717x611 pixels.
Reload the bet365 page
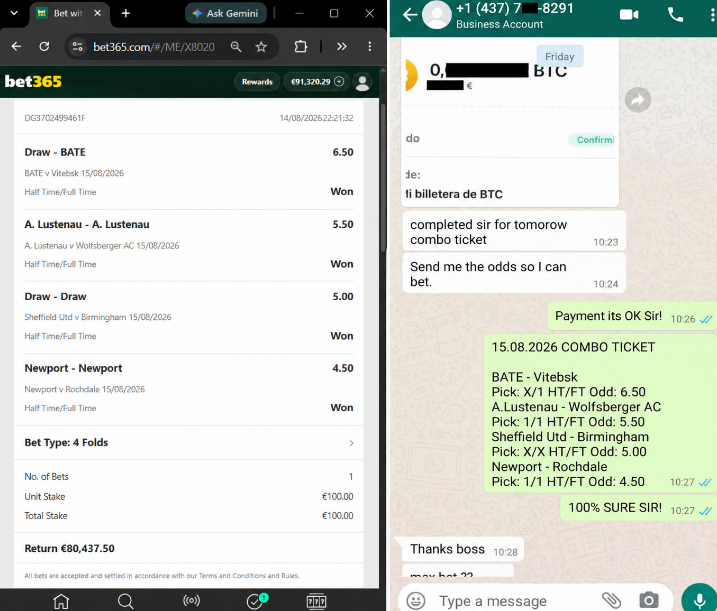(x=44, y=46)
